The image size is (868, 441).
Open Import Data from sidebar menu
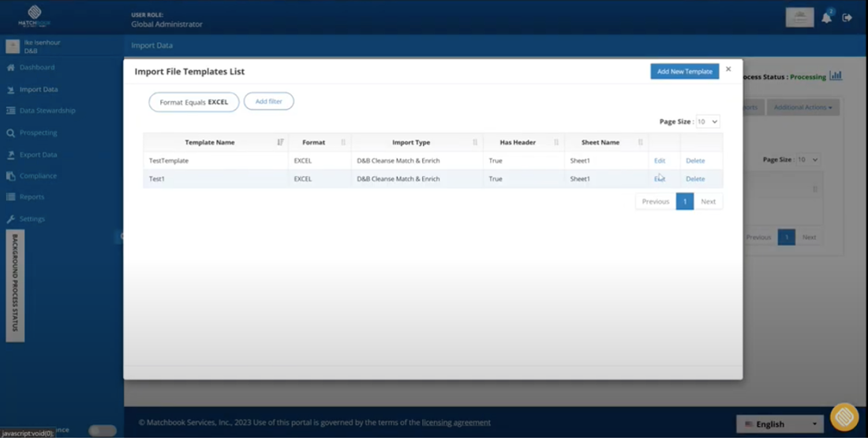click(39, 90)
